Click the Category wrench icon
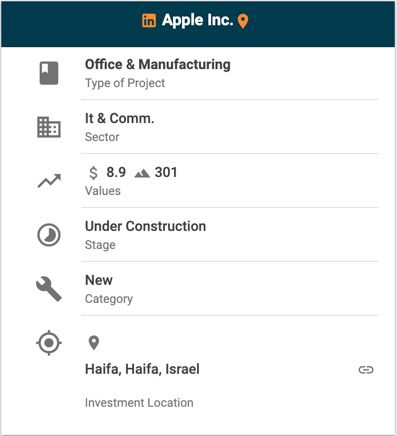Viewport: 397px width, 436px height. pos(49,289)
